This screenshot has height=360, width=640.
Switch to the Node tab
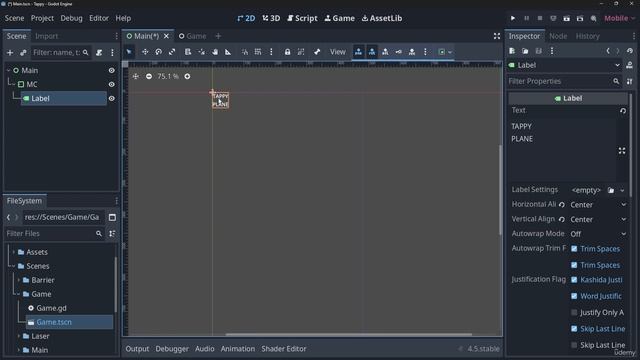558,36
